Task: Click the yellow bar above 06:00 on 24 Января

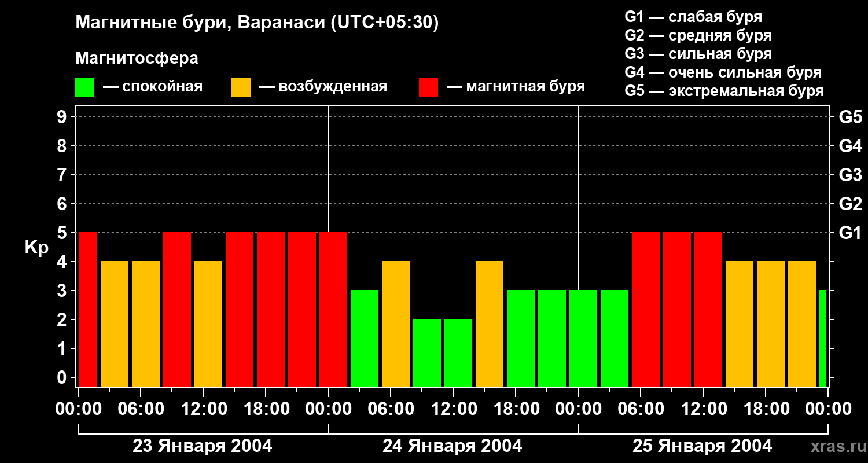Action: tap(396, 324)
